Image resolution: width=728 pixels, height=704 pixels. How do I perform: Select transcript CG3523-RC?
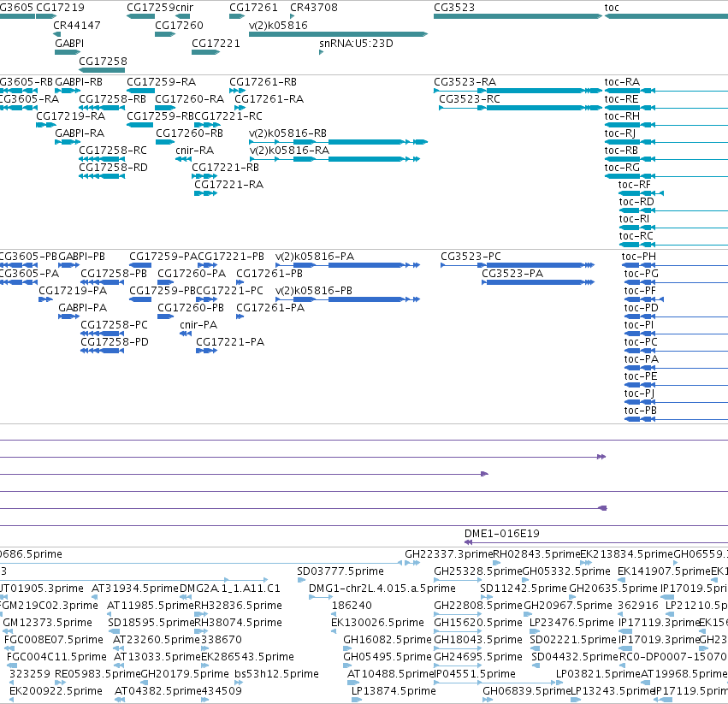520,108
